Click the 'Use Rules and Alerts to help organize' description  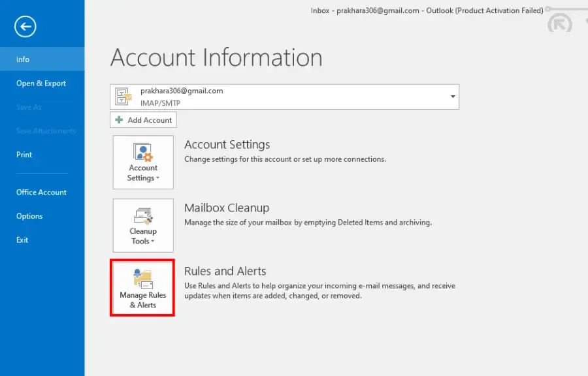point(320,290)
